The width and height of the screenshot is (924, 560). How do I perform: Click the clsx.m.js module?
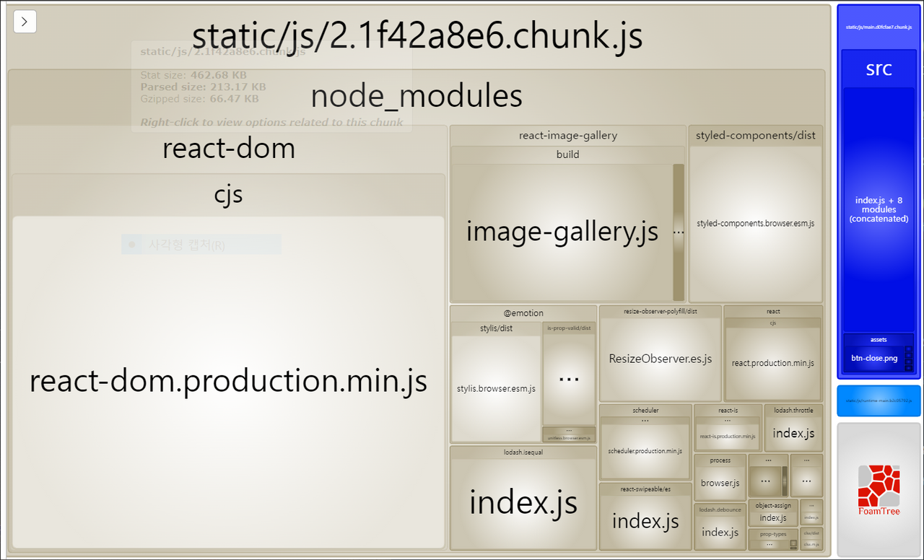point(811,544)
